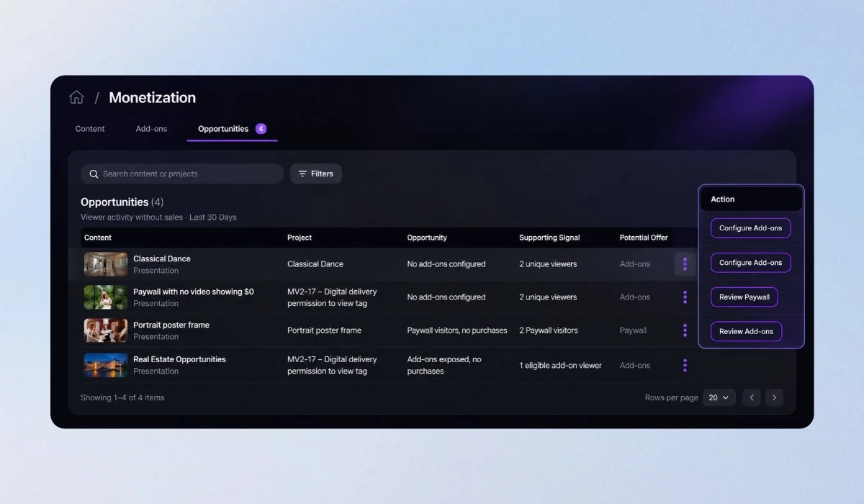Open the Paywall with no video thumbnail
The image size is (864, 504).
tap(106, 297)
